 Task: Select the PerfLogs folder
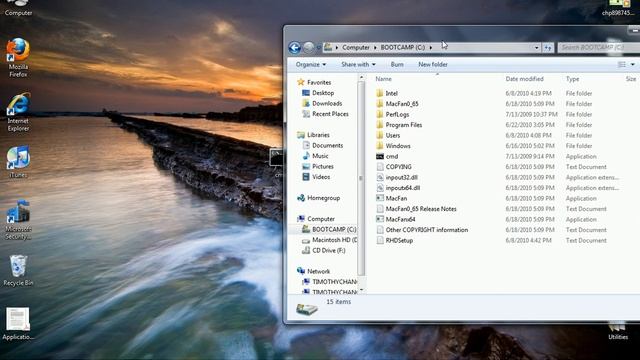pos(392,114)
